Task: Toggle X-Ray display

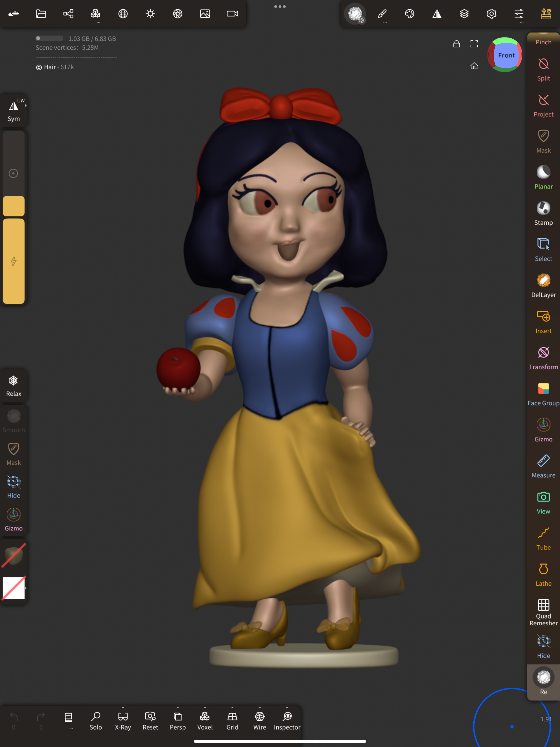Action: click(x=123, y=721)
